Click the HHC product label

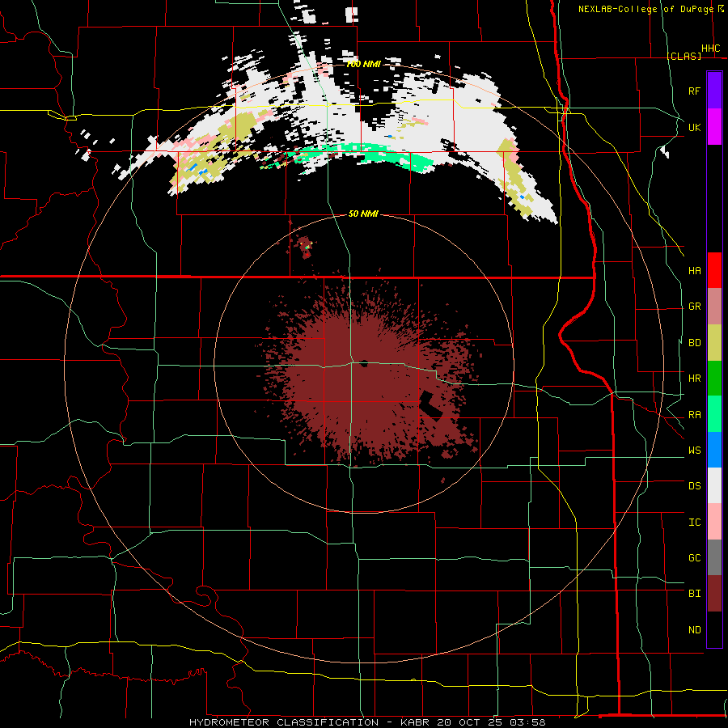[x=711, y=49]
